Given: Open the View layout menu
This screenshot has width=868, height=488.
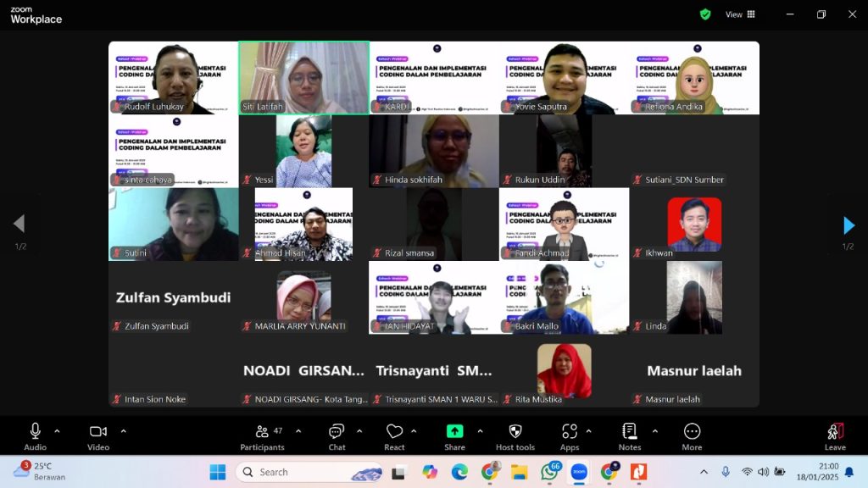Looking at the screenshot, I should [x=740, y=14].
